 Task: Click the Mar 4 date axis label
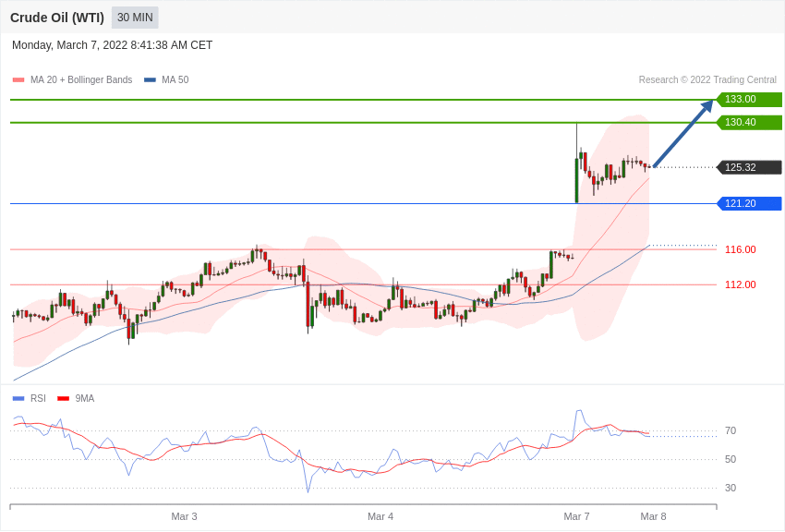(380, 516)
